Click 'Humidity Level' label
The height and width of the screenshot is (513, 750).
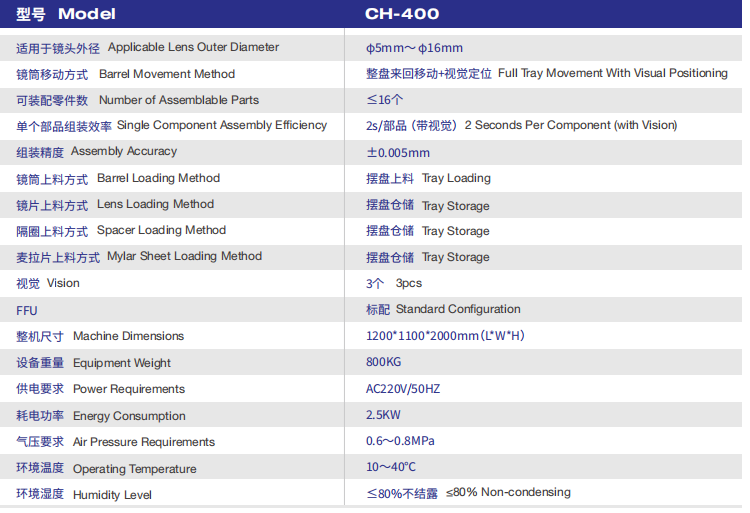point(112,495)
